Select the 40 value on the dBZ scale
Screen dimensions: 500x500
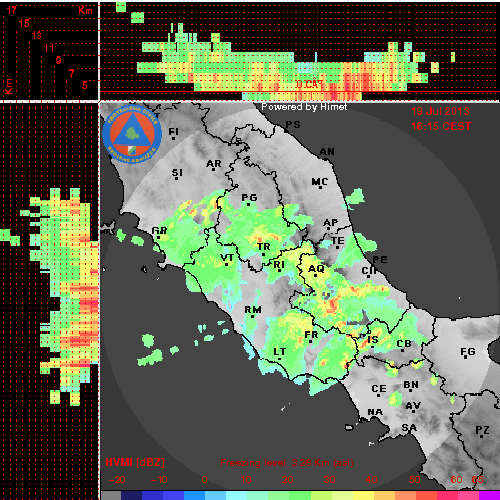(371, 480)
